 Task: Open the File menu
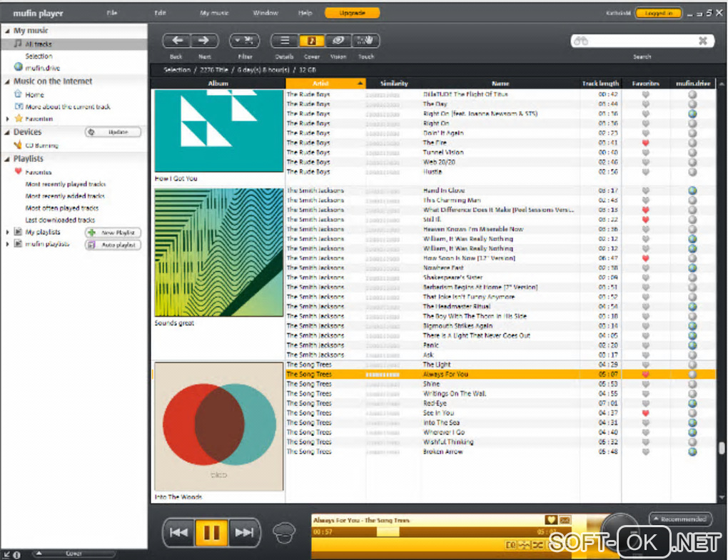(112, 13)
